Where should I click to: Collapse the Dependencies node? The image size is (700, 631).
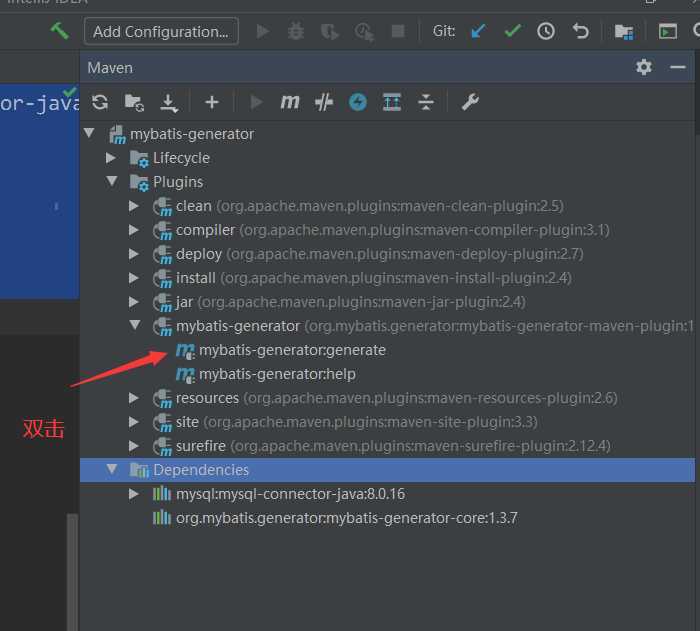pos(112,468)
